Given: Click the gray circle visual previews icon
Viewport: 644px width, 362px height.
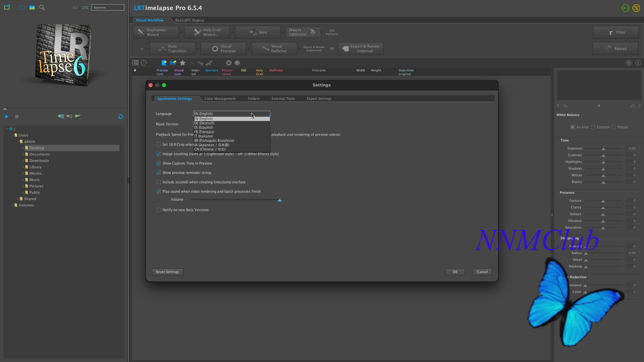Looking at the screenshot, I should pos(229,63).
